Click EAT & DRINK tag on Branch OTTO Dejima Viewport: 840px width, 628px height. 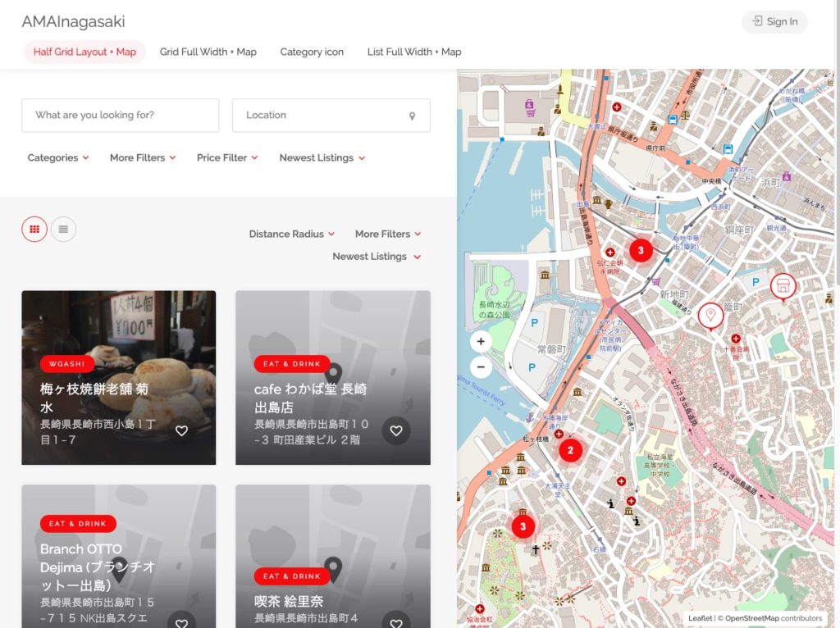click(x=78, y=524)
